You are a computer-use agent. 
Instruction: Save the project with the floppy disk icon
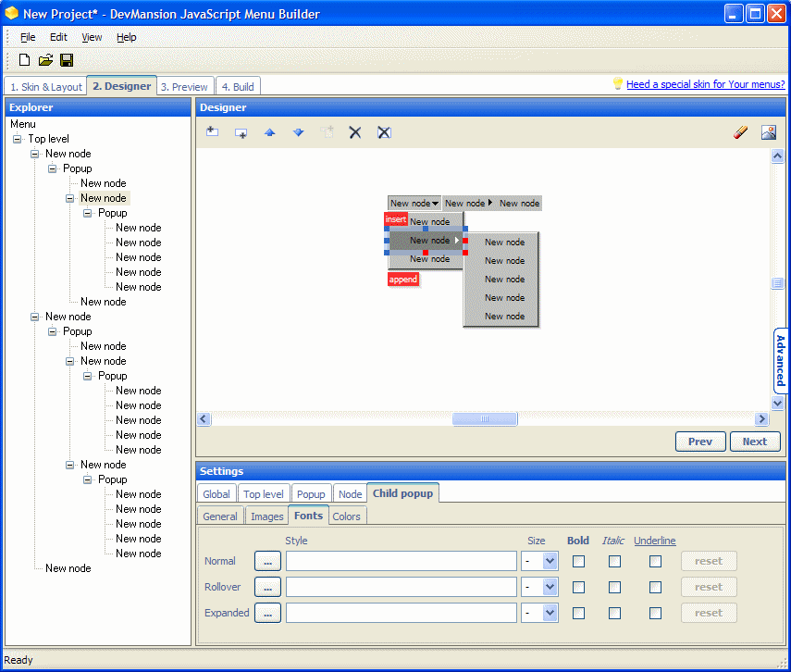pos(67,60)
